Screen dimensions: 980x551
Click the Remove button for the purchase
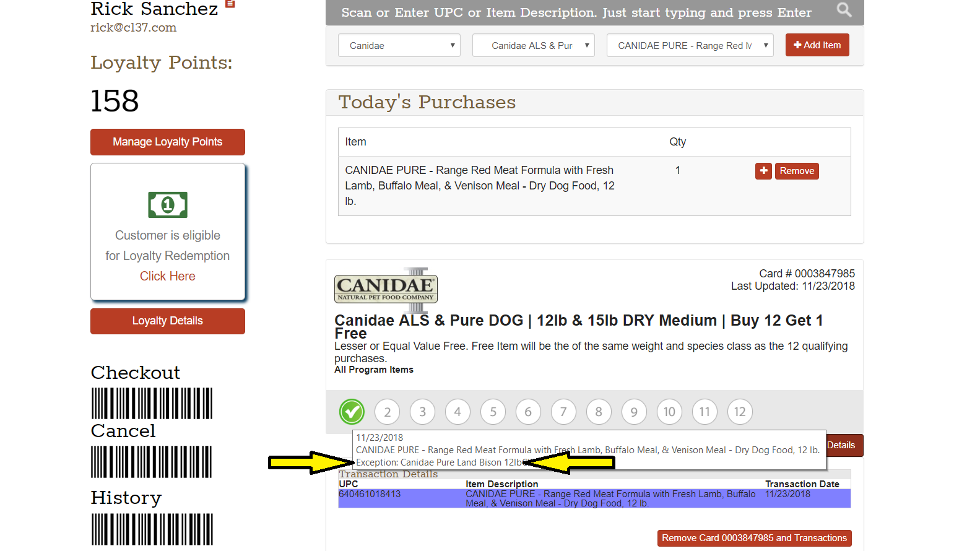pyautogui.click(x=797, y=171)
